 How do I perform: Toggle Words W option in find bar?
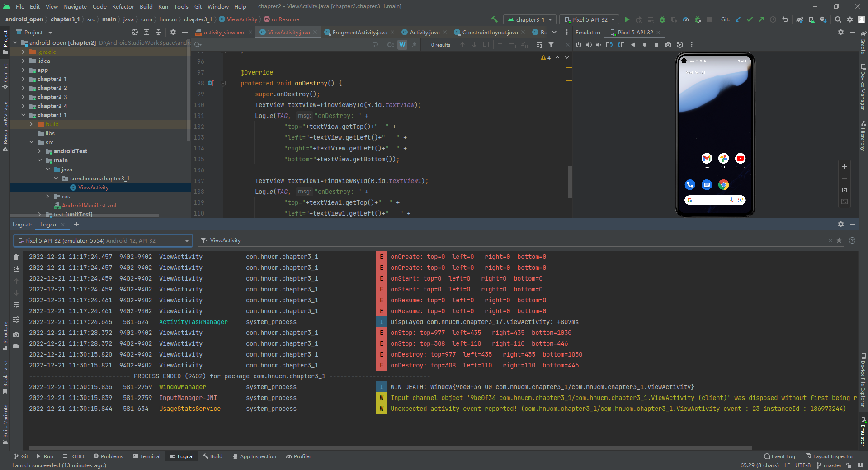point(402,45)
